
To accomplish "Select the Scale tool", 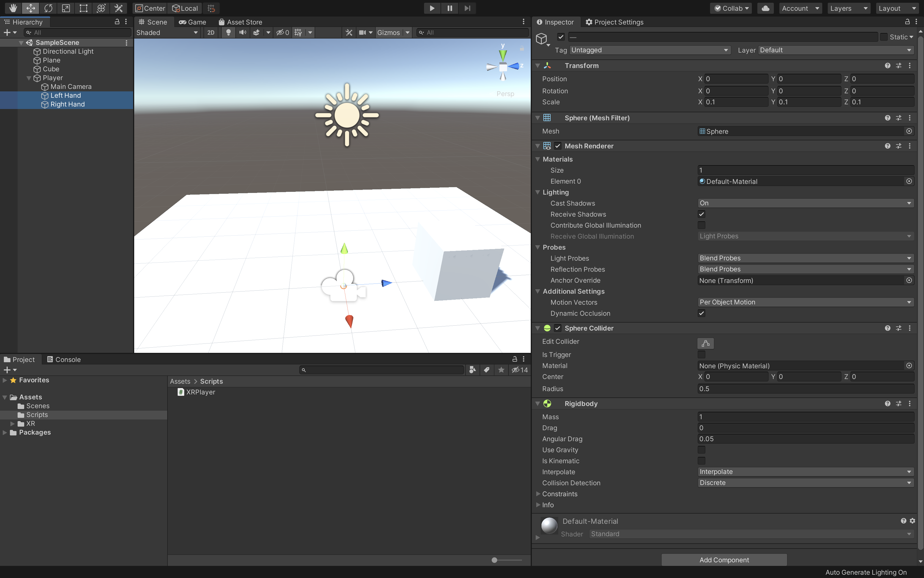I will (66, 8).
